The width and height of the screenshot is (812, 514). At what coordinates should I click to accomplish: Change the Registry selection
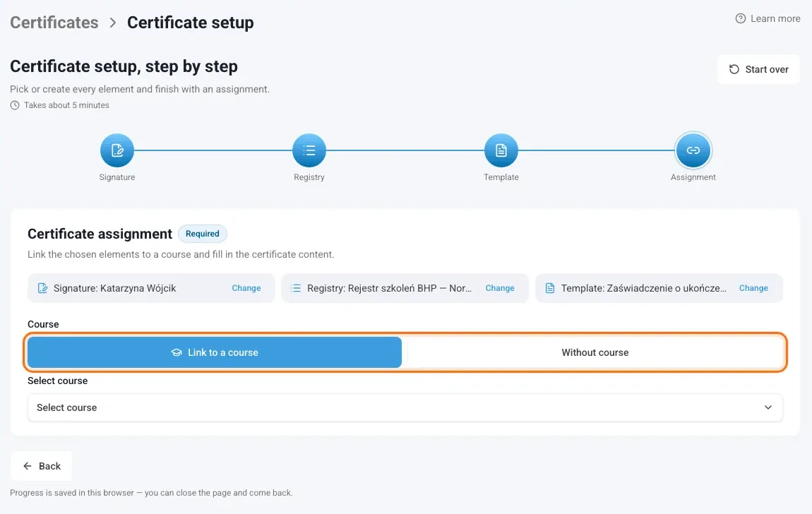pos(500,288)
